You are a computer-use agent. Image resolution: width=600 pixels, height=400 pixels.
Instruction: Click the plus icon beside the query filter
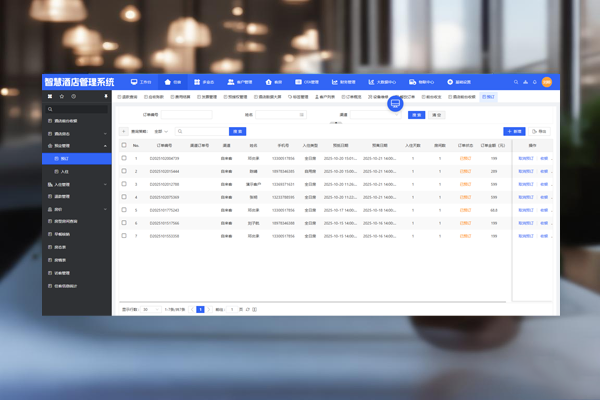tap(124, 131)
